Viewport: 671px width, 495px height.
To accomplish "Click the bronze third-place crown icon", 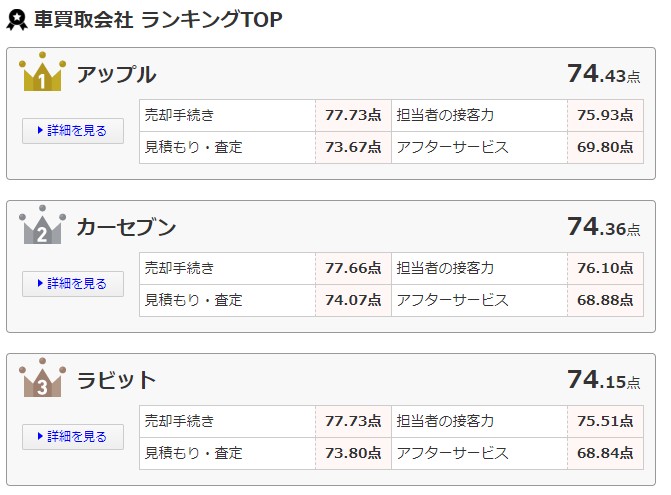I will tap(42, 377).
